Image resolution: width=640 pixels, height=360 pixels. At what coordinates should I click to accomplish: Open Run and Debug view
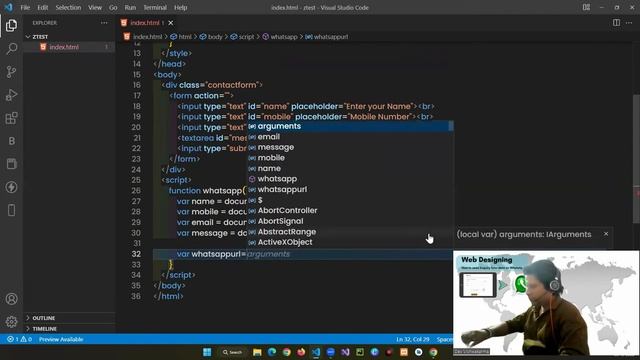11,95
